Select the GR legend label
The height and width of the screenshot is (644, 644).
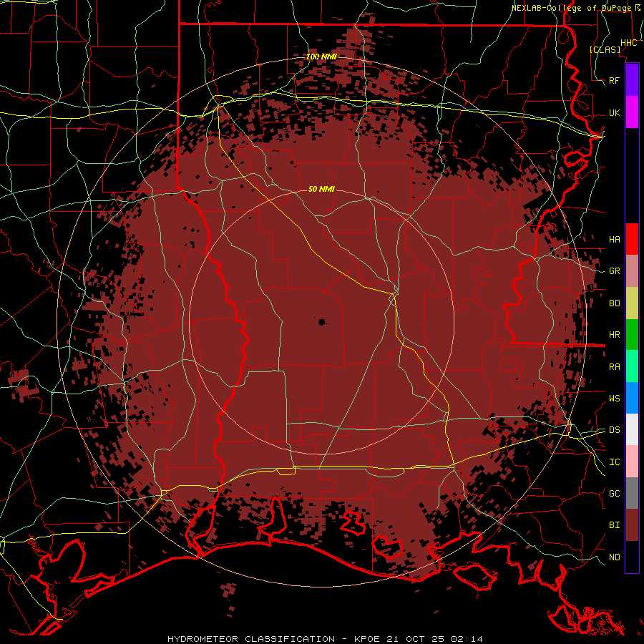615,271
